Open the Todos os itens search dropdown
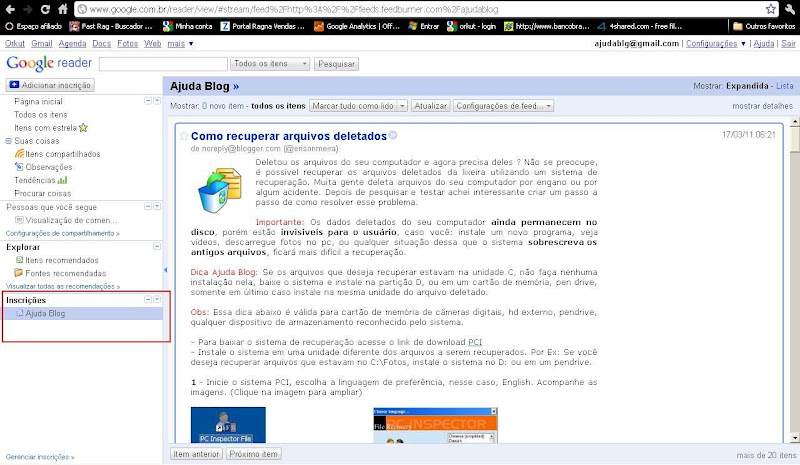800x465 pixels. coord(270,64)
